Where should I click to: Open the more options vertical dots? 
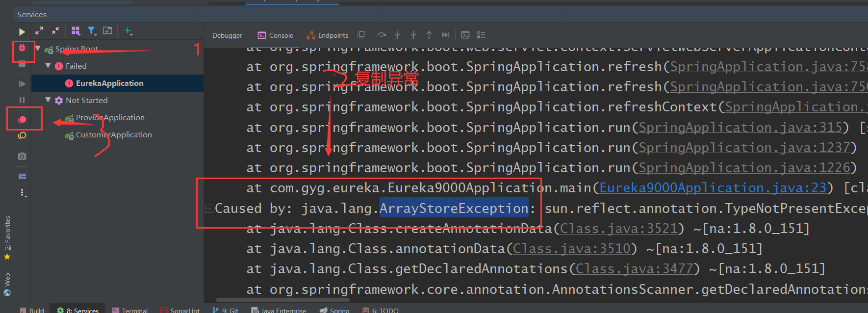pyautogui.click(x=22, y=193)
